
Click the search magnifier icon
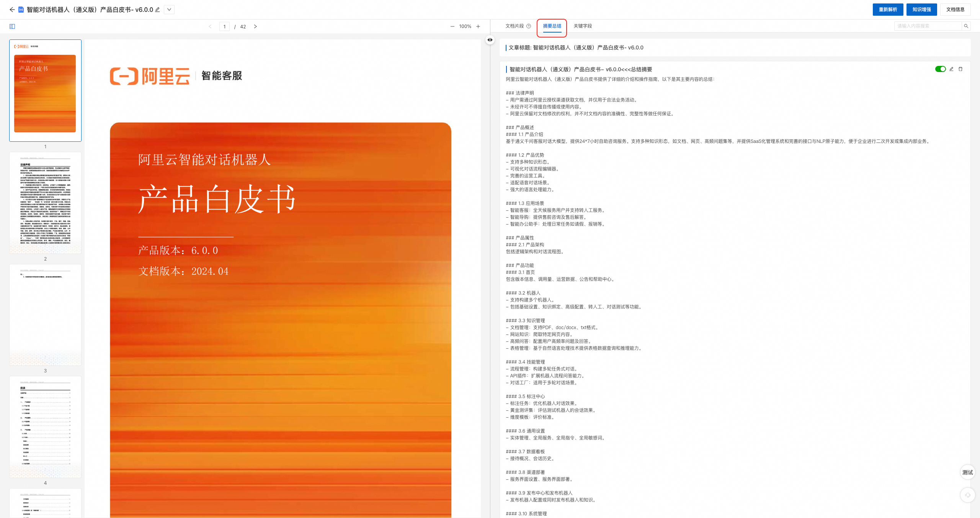(966, 26)
